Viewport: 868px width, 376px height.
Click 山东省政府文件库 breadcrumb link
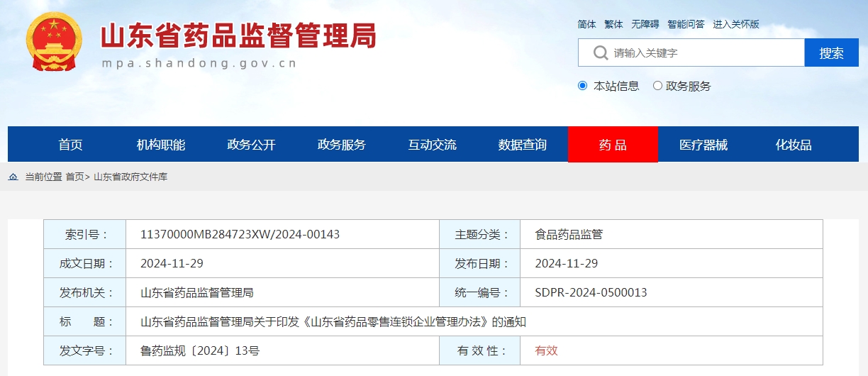pos(130,177)
